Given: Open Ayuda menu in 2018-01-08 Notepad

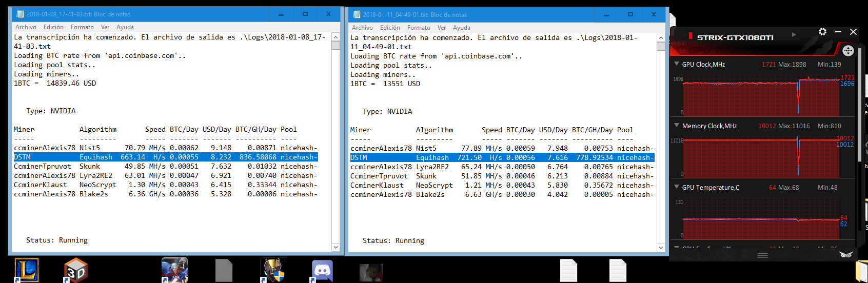Looking at the screenshot, I should (x=125, y=27).
